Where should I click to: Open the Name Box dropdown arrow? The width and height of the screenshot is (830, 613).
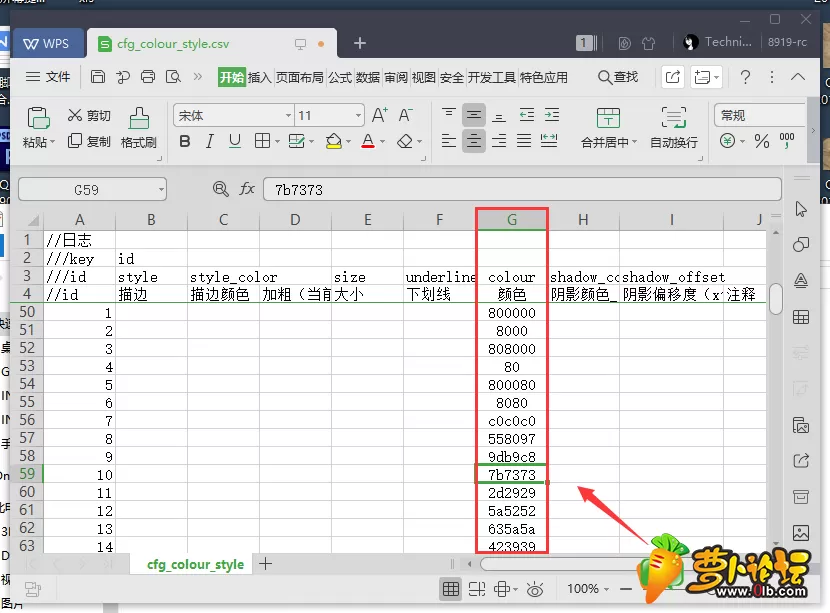pyautogui.click(x=161, y=190)
